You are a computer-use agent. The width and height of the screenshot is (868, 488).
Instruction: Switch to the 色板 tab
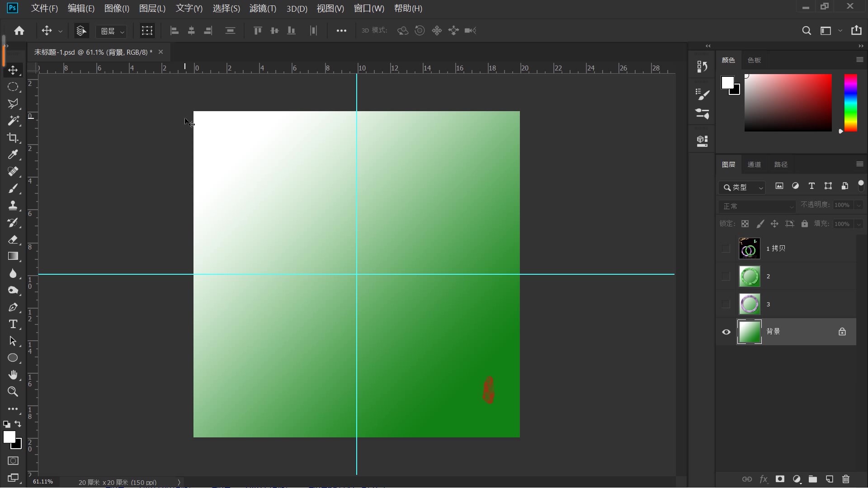click(754, 60)
